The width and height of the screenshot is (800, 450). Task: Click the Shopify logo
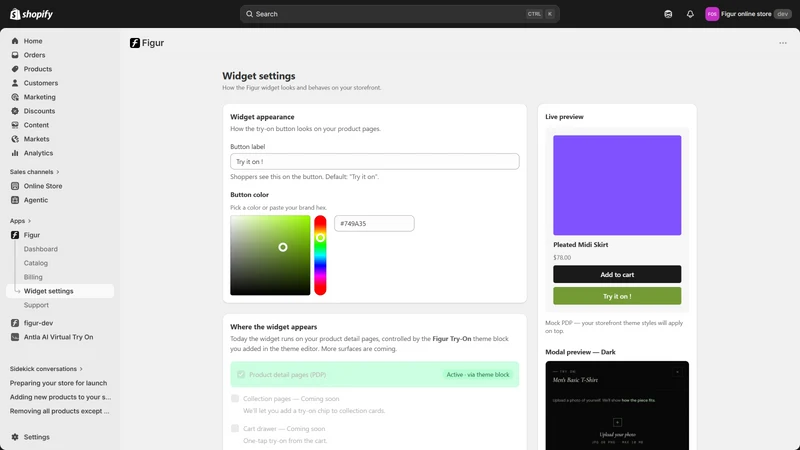32,14
